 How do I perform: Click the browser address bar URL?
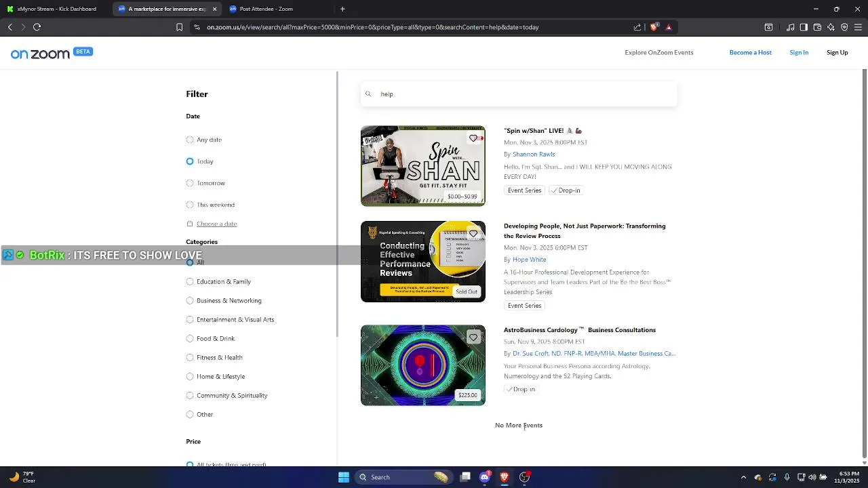click(x=373, y=27)
